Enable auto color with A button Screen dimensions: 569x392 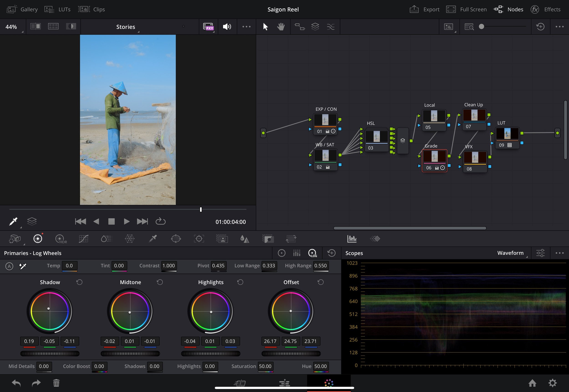pyautogui.click(x=9, y=266)
